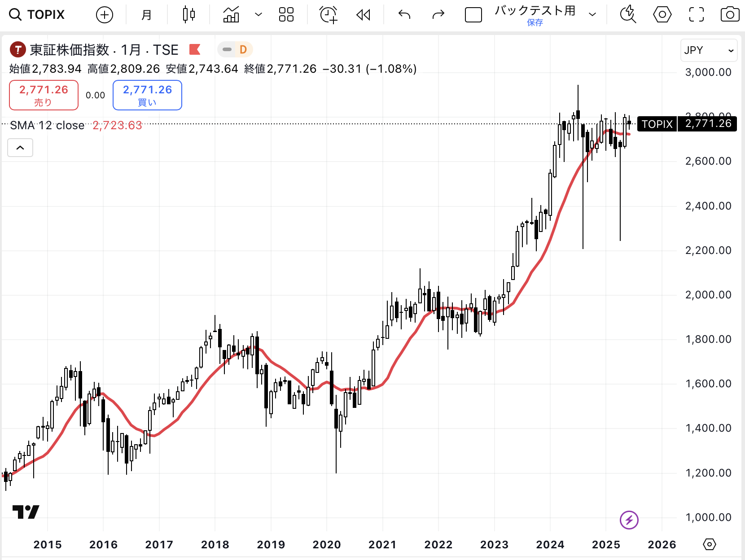
Task: Click the 2020 label on time axis
Action: 327,545
